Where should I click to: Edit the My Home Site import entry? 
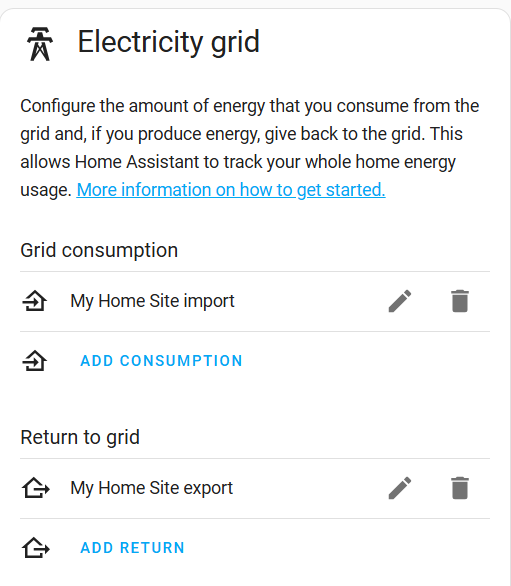400,301
